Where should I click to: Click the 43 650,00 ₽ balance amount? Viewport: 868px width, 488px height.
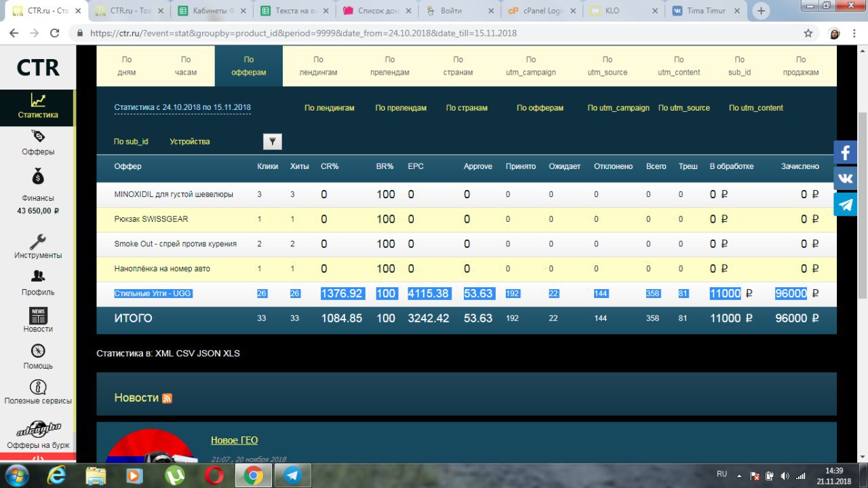pyautogui.click(x=38, y=210)
